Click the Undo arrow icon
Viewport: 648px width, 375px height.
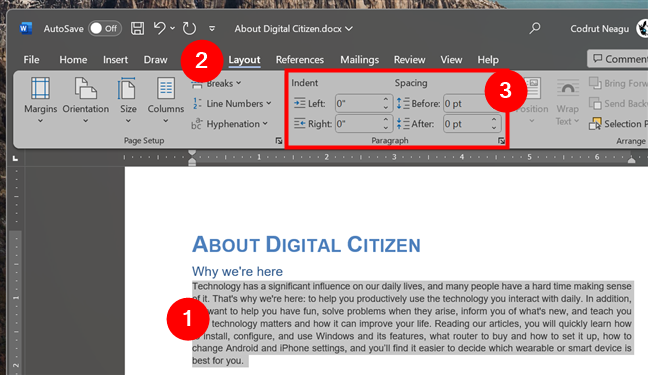[160, 28]
